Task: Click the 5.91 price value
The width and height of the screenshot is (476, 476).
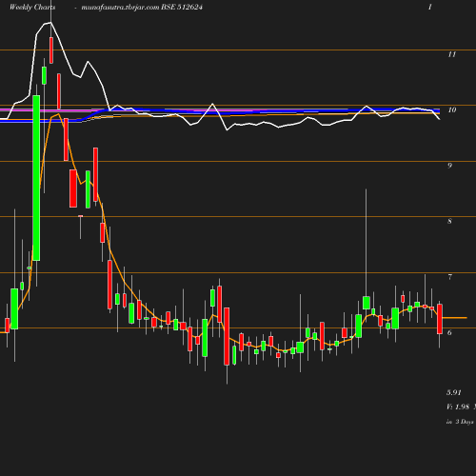Action: pos(454,392)
